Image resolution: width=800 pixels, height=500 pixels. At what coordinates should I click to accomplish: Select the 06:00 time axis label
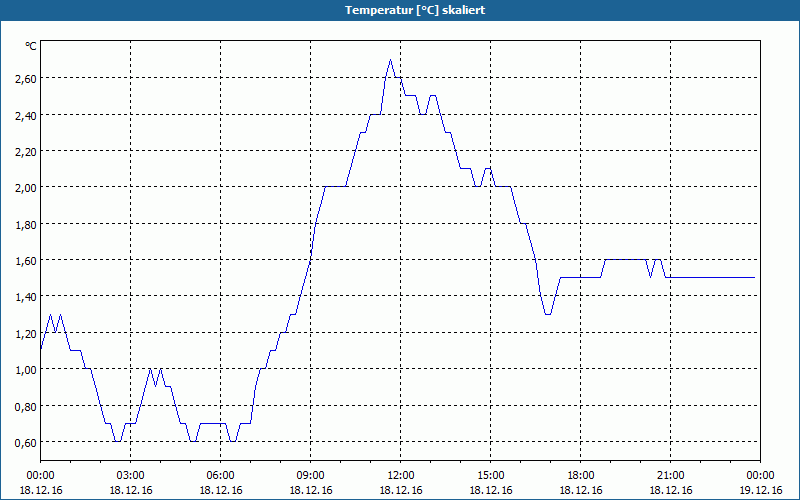[x=221, y=476]
